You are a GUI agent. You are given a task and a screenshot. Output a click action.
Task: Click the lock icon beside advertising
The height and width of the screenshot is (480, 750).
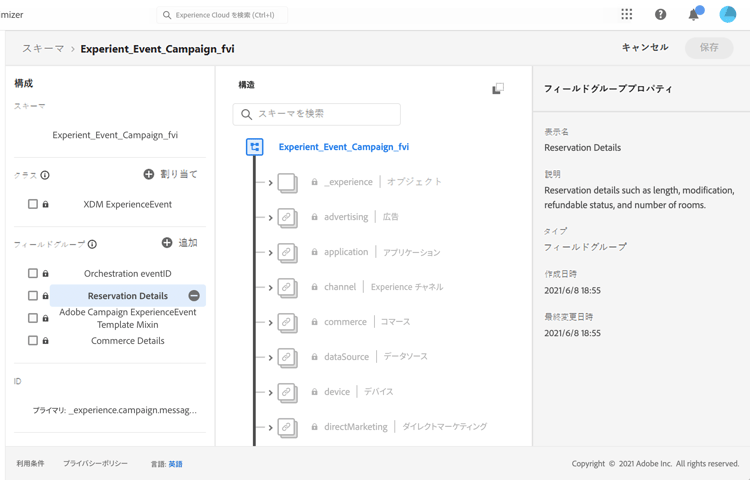[x=314, y=217]
